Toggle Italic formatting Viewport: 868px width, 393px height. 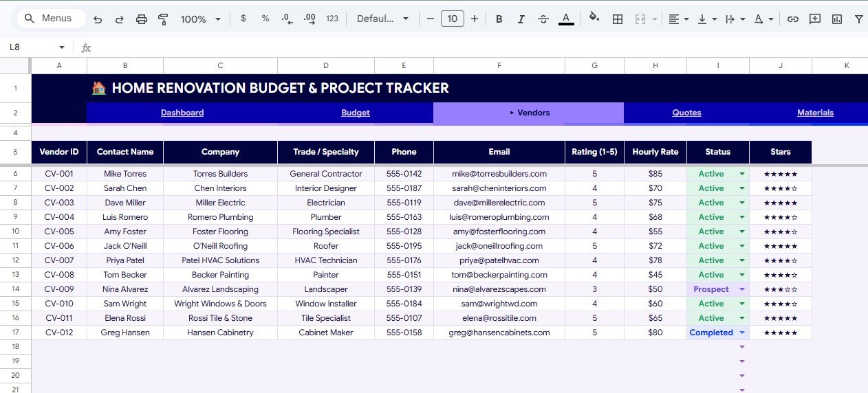click(521, 19)
